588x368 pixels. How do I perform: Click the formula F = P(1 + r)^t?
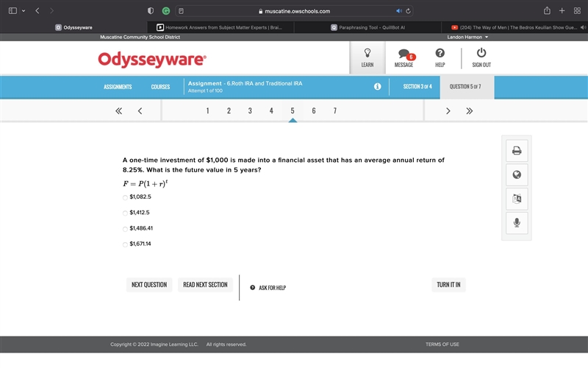(x=145, y=183)
